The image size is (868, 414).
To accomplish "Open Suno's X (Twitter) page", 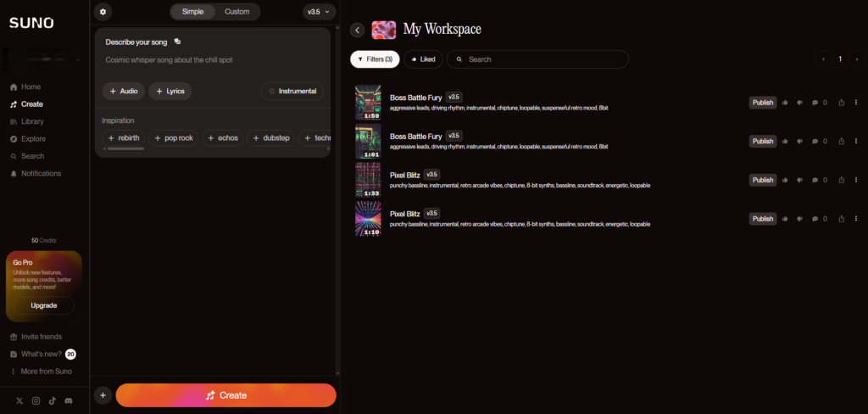I will [x=20, y=400].
